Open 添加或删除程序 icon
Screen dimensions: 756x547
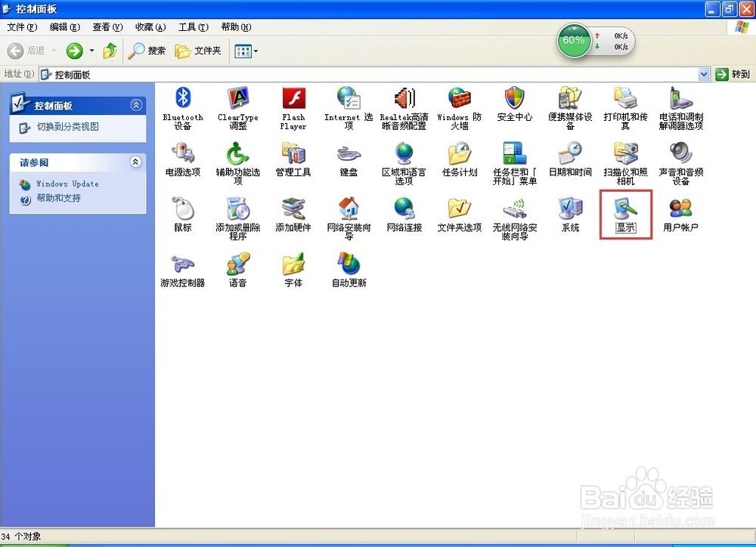click(237, 218)
